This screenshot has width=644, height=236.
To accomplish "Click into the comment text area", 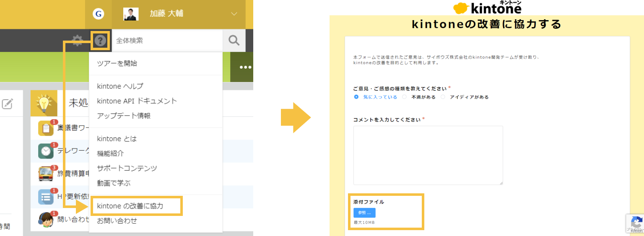I will [x=428, y=155].
